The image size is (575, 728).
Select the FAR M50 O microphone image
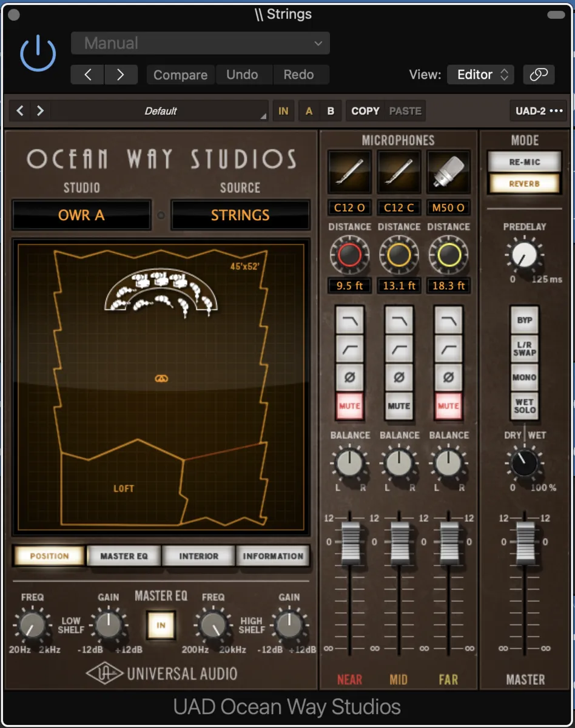tap(449, 171)
